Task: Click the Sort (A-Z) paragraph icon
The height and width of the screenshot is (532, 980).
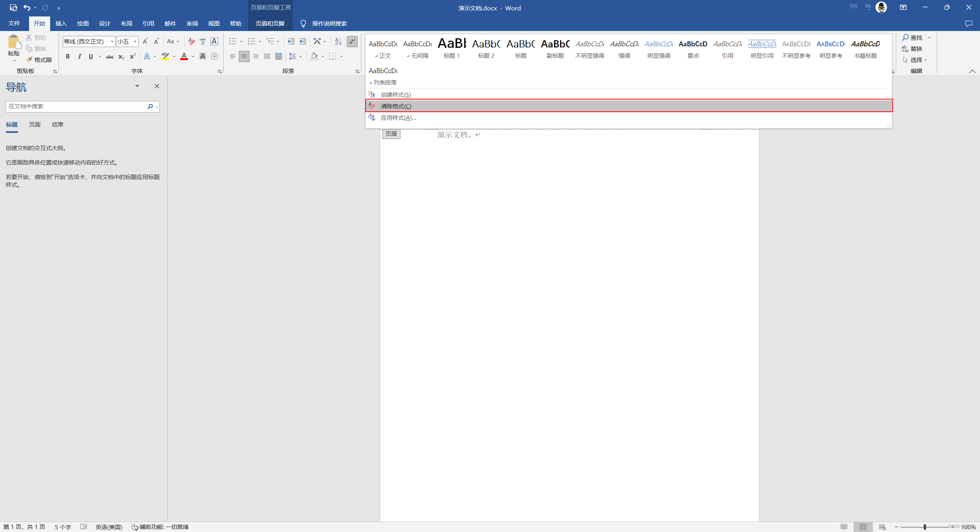Action: click(338, 41)
